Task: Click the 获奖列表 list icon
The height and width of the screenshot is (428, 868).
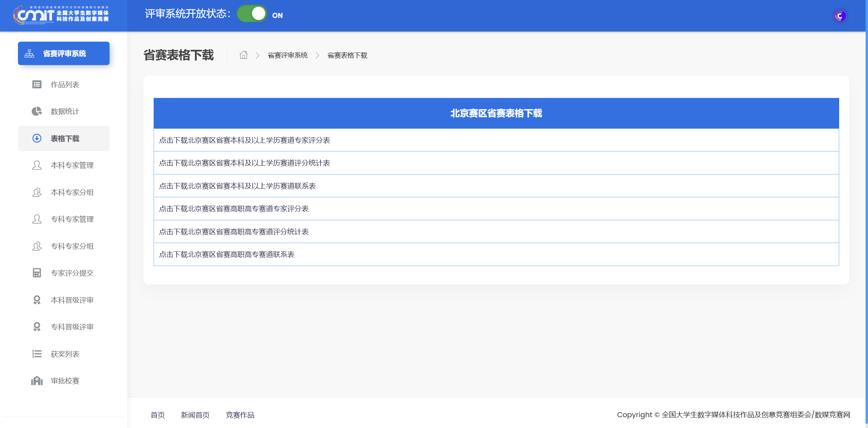Action: [37, 354]
